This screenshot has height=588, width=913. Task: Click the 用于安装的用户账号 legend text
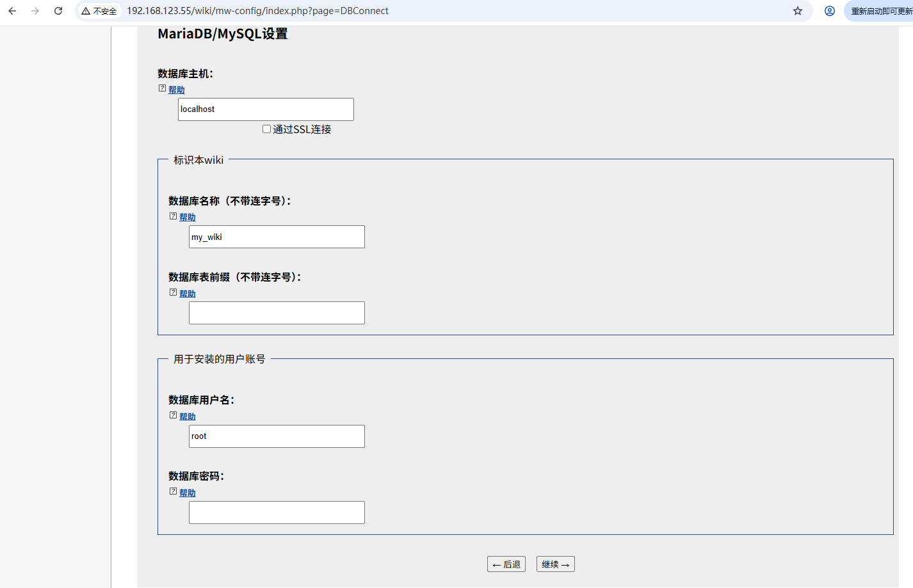[220, 359]
